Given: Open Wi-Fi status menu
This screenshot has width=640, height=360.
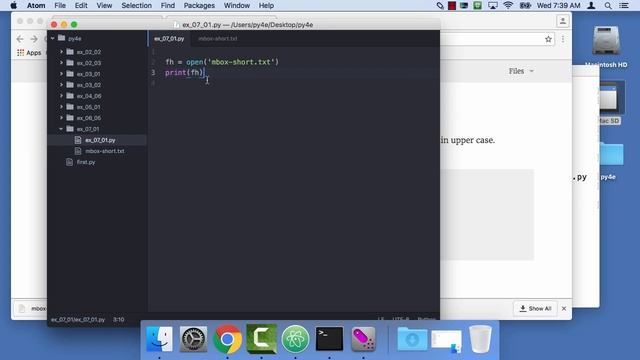Looking at the screenshot, I should [508, 5].
